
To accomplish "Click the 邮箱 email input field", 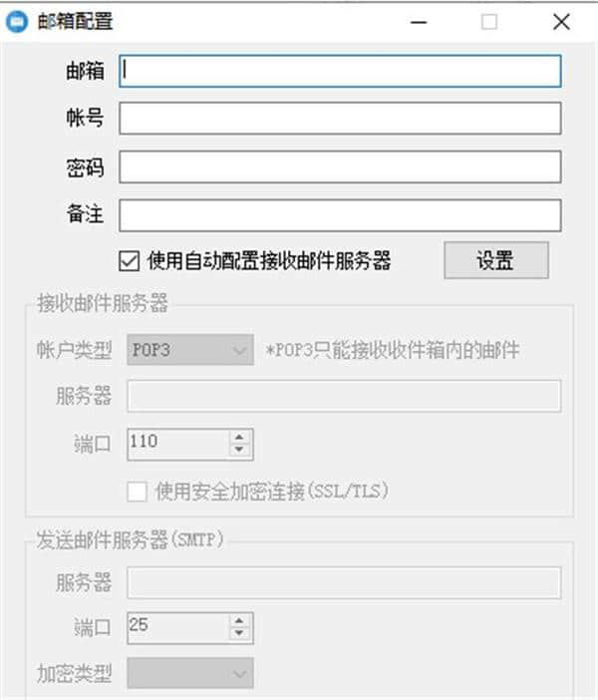I will pos(340,71).
